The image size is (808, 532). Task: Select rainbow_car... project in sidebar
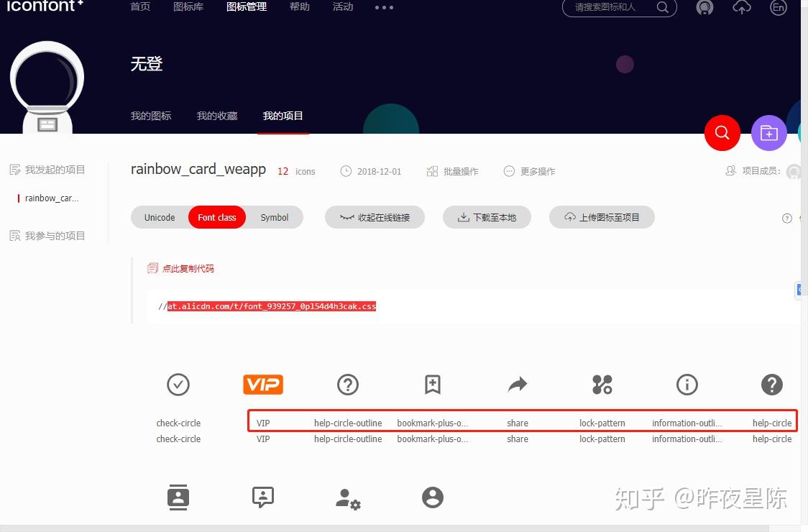click(x=52, y=198)
